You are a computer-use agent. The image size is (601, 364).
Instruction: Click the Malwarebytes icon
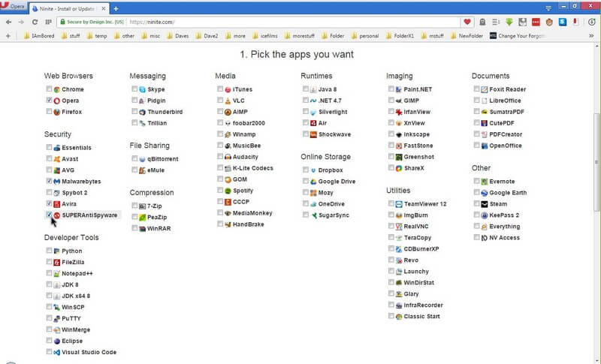pos(57,182)
